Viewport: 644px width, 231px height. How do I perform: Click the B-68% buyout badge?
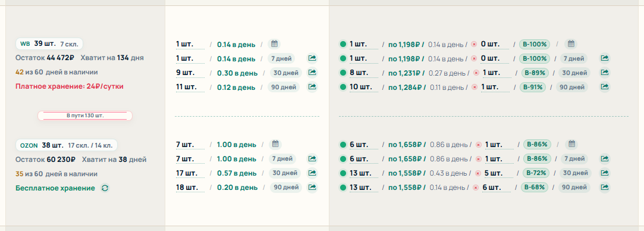[535, 188]
